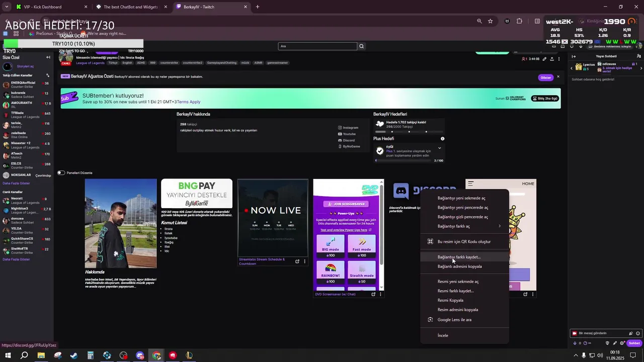
Task: Bookmark page with the star icon
Action: [490, 21]
